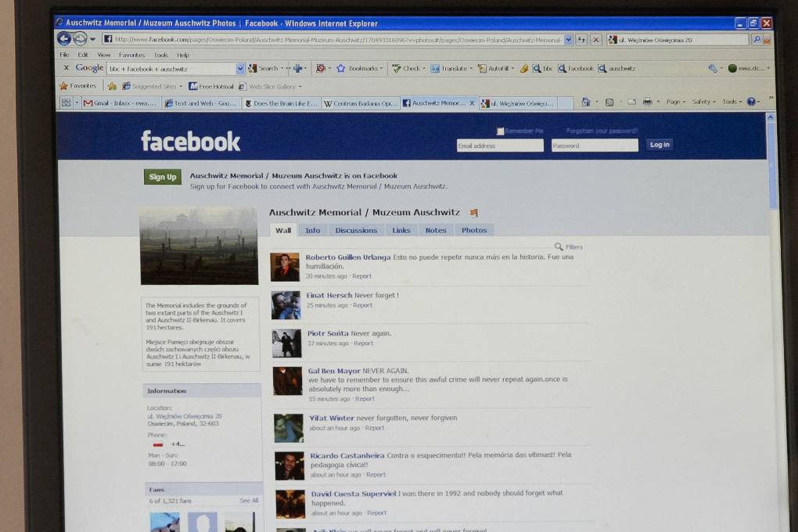Click the Google Toolbar Search button
Viewport: 798px width, 532px height.
coord(264,68)
